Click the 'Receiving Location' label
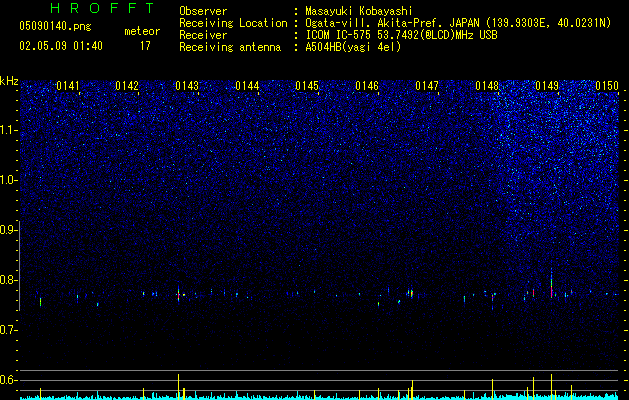The width and height of the screenshot is (629, 400). [233, 23]
